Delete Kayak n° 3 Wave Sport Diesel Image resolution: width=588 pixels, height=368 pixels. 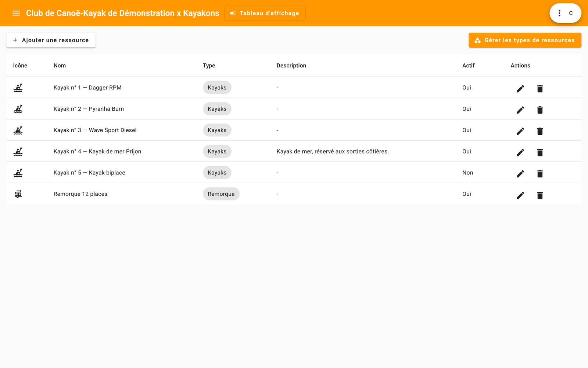coord(540,131)
